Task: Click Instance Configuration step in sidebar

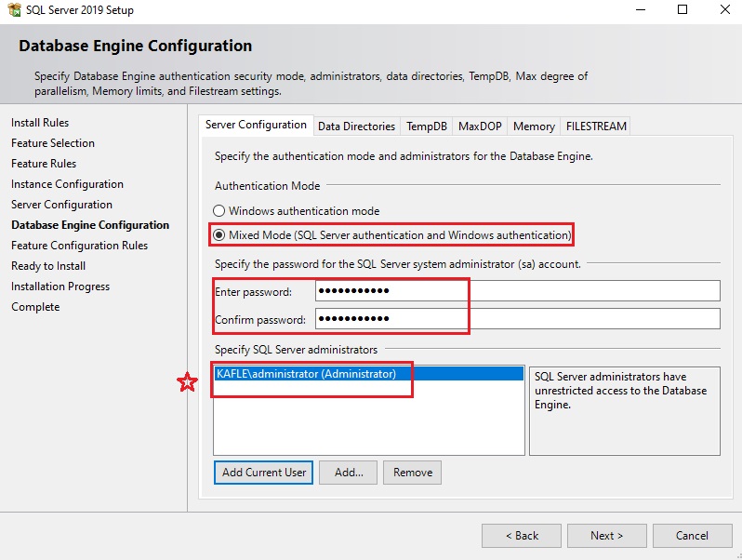Action: click(x=67, y=184)
